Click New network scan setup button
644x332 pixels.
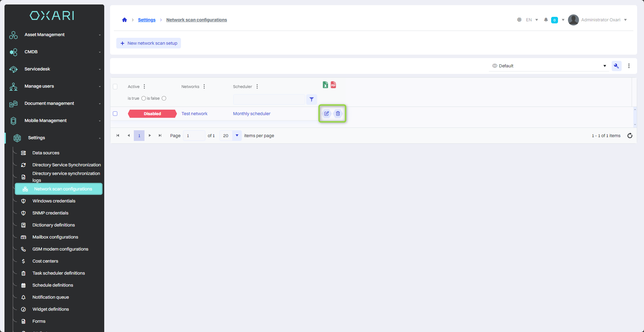click(149, 43)
